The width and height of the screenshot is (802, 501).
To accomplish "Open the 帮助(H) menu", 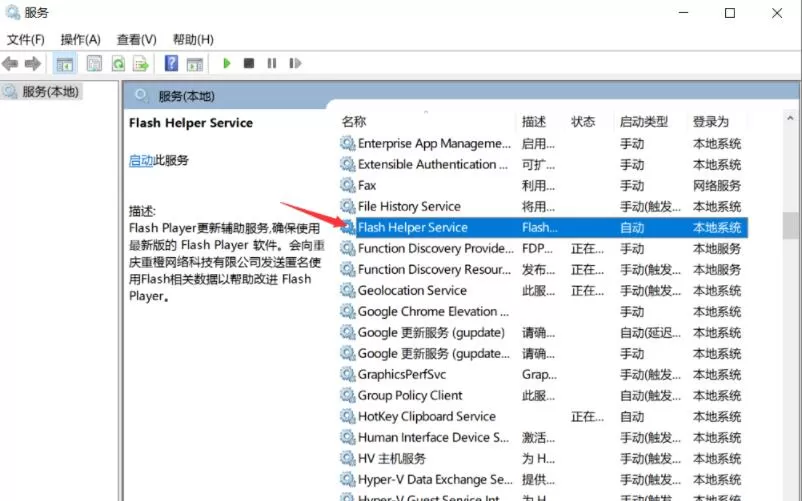I will tap(193, 39).
